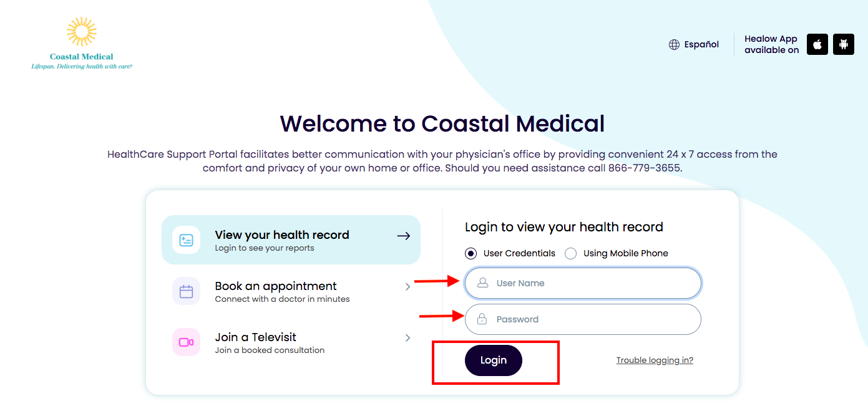Click the Coastal Medical sun logo

click(82, 32)
